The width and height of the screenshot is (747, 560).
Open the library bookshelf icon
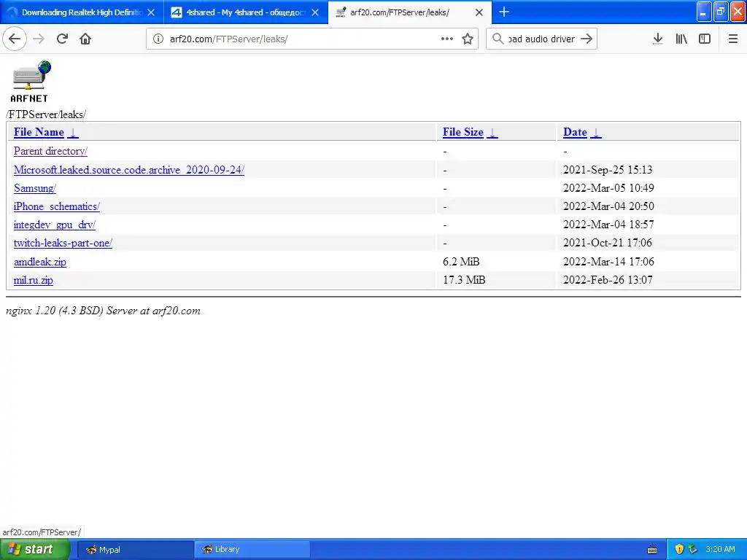point(681,39)
